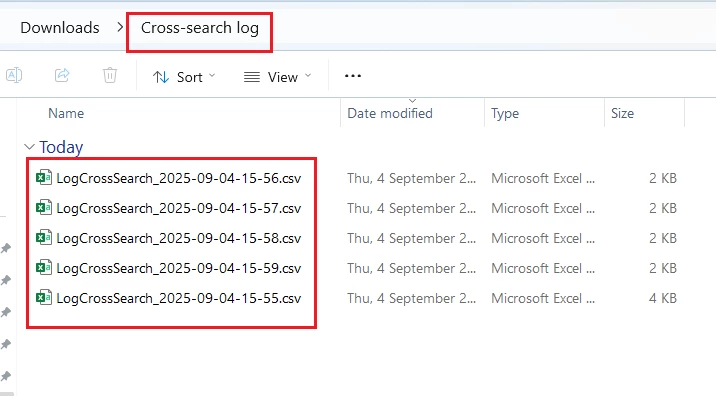Viewport: 716px width, 396px height.
Task: Click the 4 KB size of the 15-55.csv file
Action: click(663, 298)
